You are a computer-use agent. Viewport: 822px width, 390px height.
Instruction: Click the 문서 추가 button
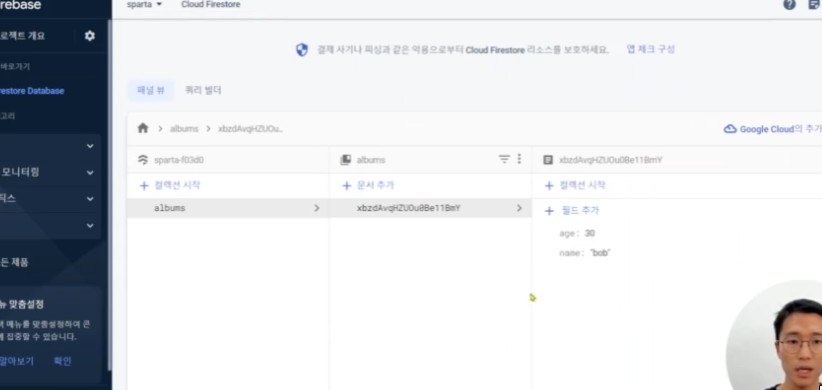point(375,186)
